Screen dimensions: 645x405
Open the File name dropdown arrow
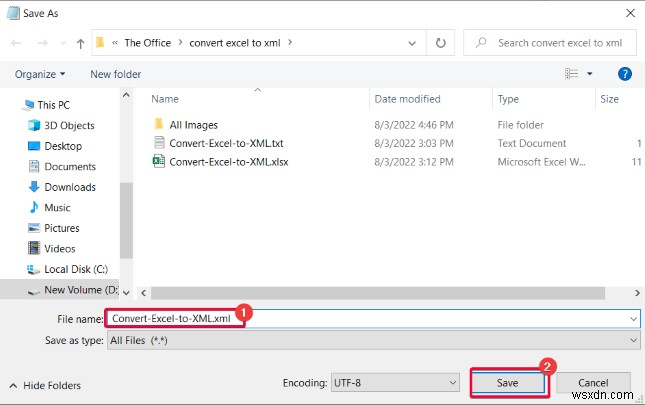633,319
